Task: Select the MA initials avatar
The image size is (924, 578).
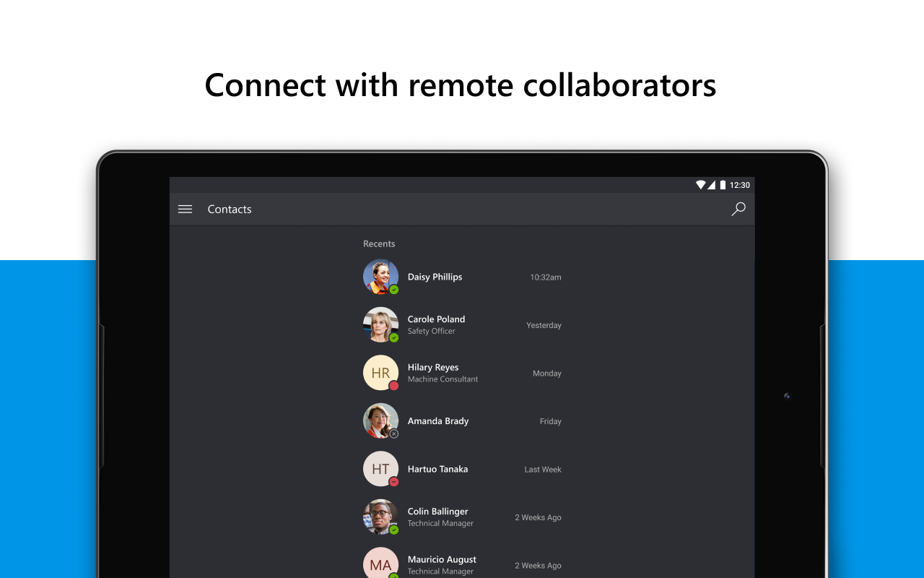Action: [380, 563]
